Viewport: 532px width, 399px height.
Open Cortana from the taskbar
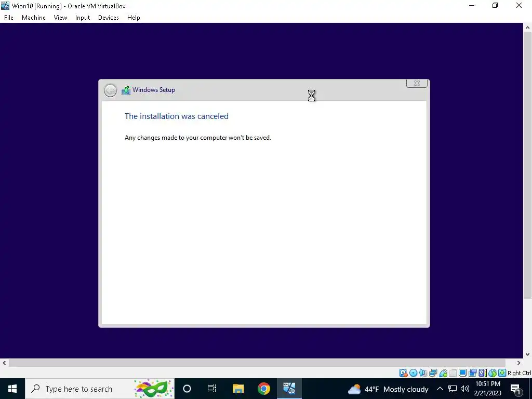pos(187,389)
